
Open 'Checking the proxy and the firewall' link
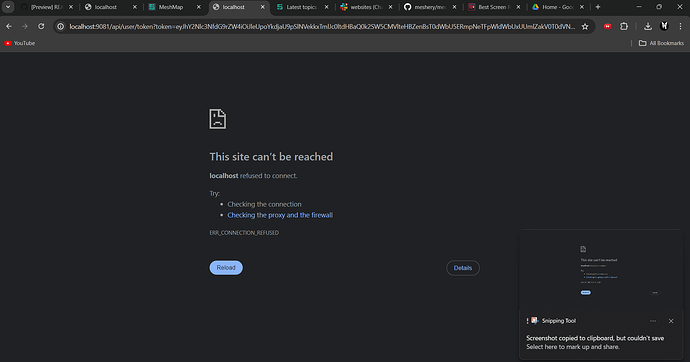(x=280, y=215)
